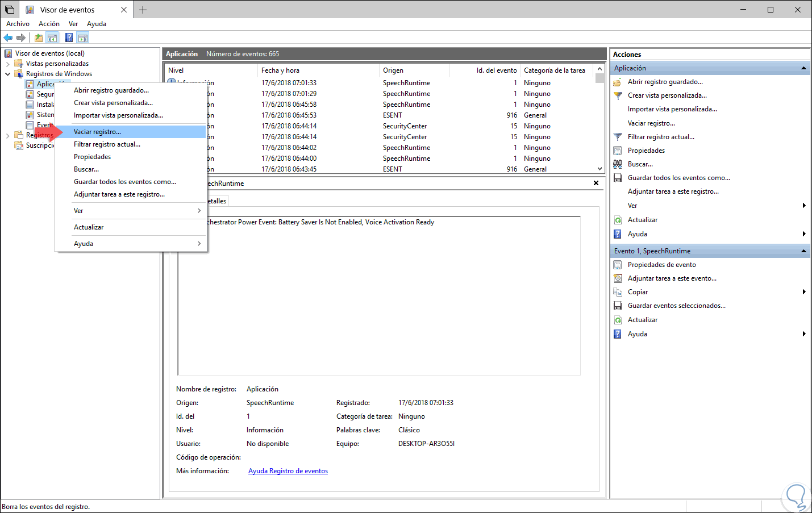Open the Copiar submenu arrow in Acciones
Image resolution: width=812 pixels, height=513 pixels.
click(x=803, y=292)
